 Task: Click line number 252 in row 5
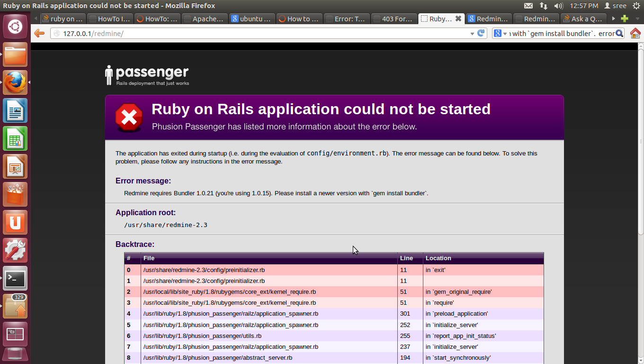coord(405,325)
